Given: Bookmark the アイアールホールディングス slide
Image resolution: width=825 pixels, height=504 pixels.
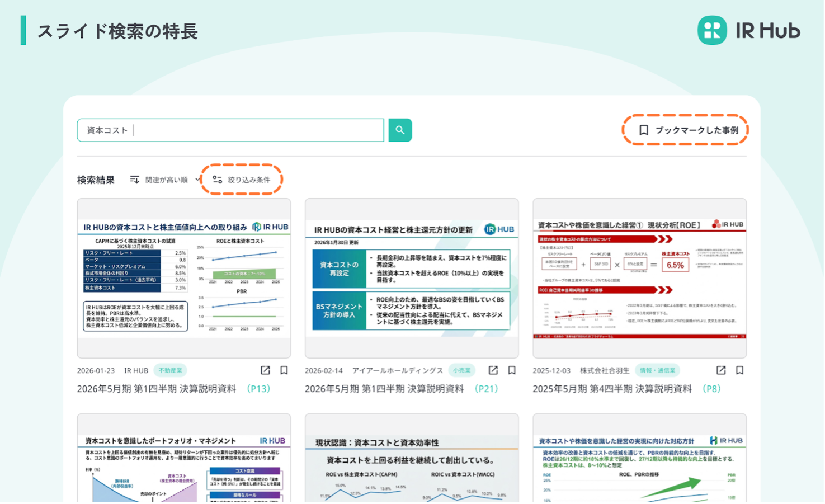Looking at the screenshot, I should (512, 370).
